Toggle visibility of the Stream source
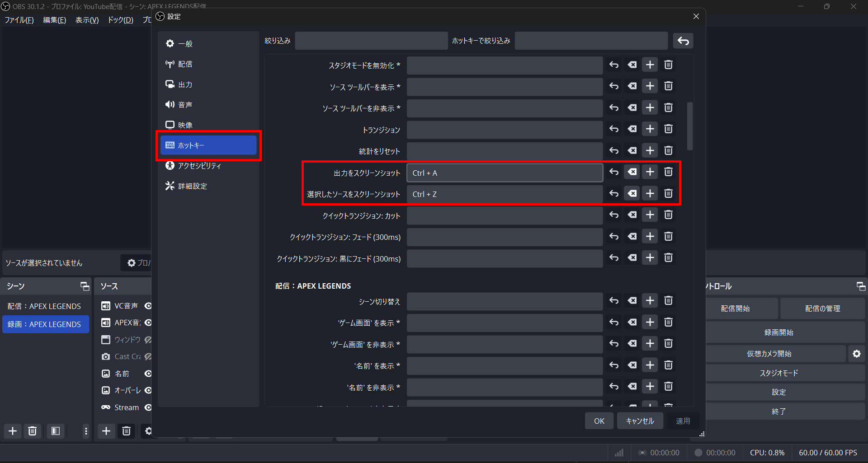The image size is (868, 463). tap(148, 407)
